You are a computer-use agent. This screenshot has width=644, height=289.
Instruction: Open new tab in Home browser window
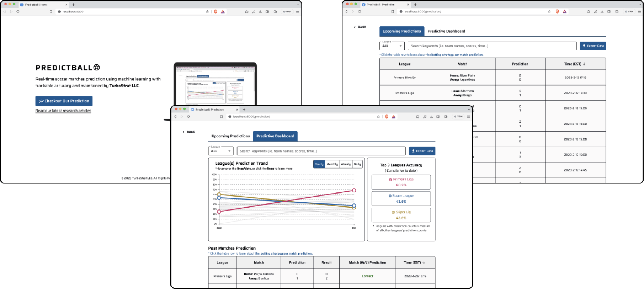(x=73, y=5)
